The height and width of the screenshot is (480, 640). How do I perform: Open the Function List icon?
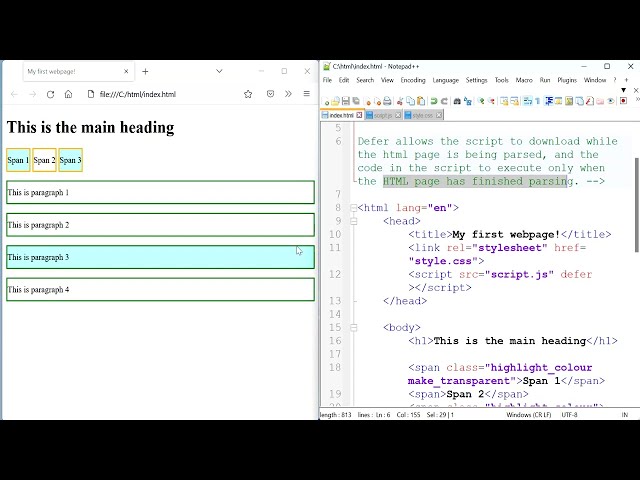pos(589,101)
